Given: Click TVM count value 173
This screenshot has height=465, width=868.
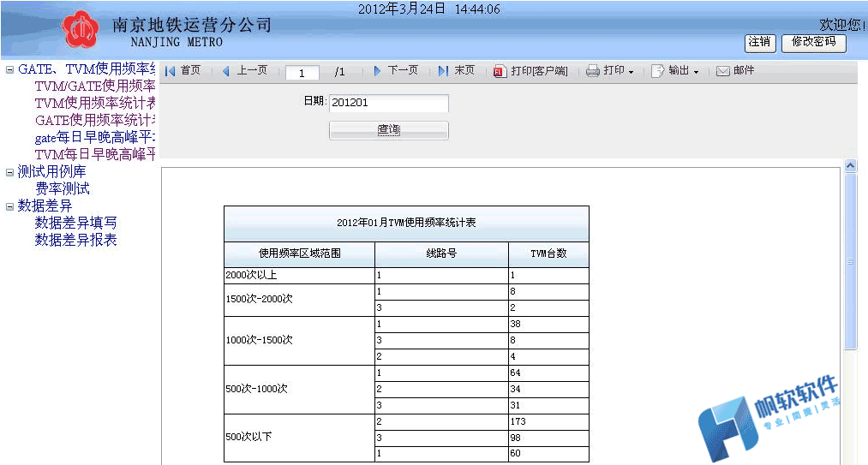Looking at the screenshot, I should (518, 422).
